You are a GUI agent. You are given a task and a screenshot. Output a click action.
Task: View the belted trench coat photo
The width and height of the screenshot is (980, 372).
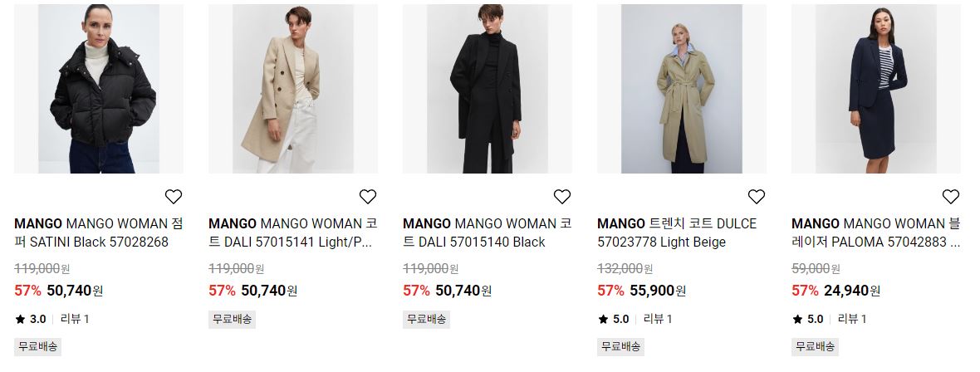pos(682,89)
